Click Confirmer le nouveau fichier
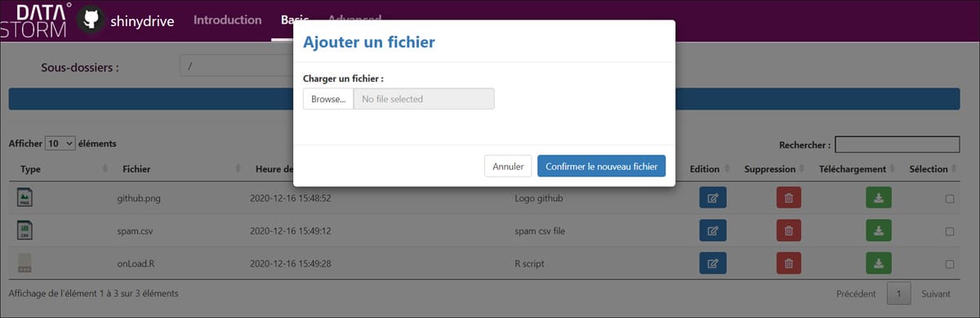Screen dimensions: 980x318 point(601,166)
